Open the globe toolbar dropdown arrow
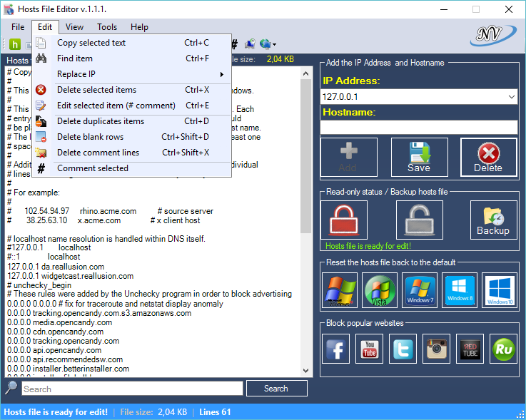Viewport: 526px width, 420px height. [x=275, y=45]
